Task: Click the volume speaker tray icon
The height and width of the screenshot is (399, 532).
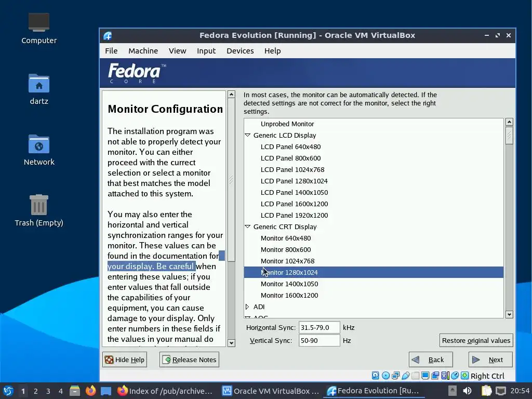Action: point(467,391)
